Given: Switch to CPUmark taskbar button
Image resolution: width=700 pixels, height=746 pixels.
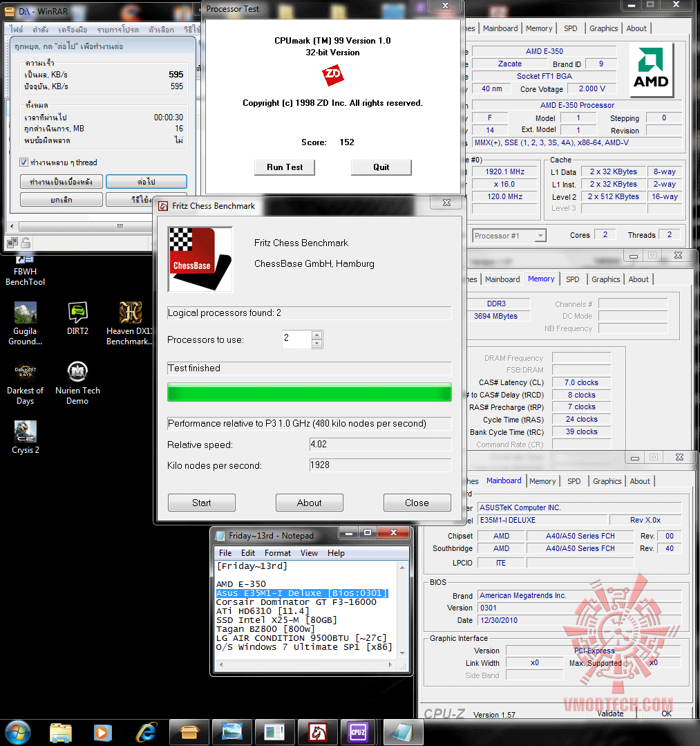Looking at the screenshot, I should coord(274,733).
